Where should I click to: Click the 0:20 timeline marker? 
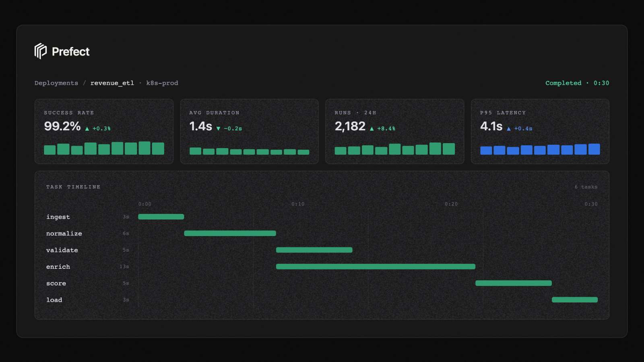coord(451,204)
